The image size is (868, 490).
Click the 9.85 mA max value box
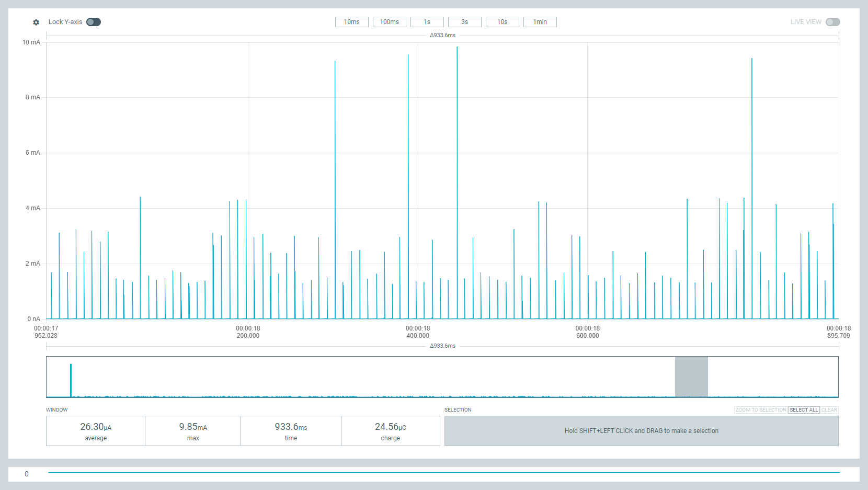[x=193, y=431]
